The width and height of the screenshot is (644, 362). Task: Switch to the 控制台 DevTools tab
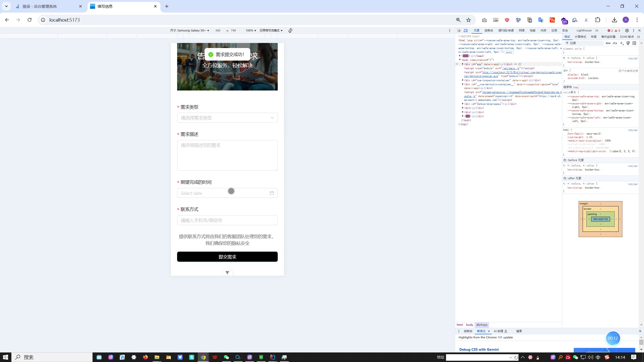pyautogui.click(x=489, y=30)
